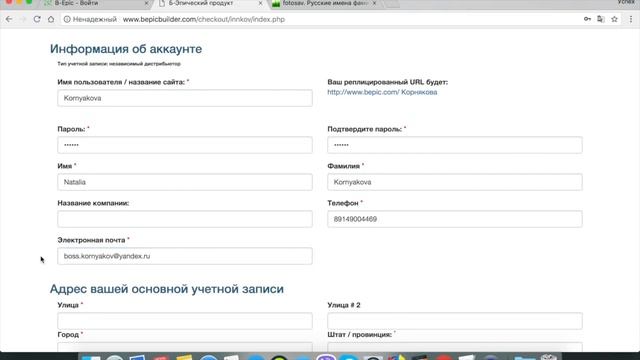
Task: Open saved passwords key icon
Action: pos(587,19)
